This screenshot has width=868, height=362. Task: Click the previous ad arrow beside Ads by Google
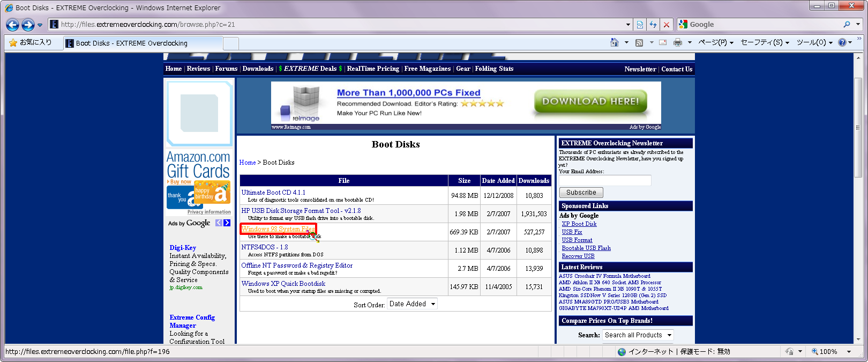219,223
